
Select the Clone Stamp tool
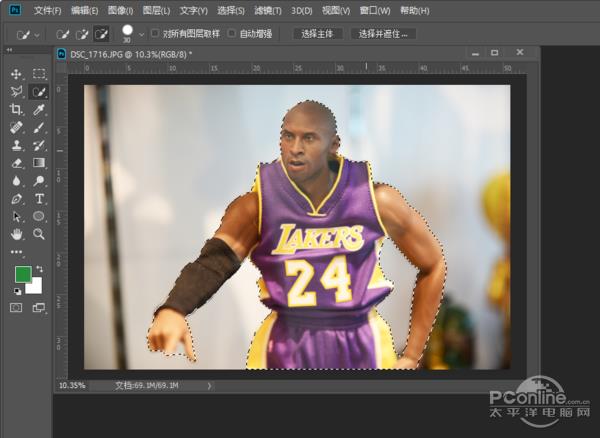tap(16, 145)
